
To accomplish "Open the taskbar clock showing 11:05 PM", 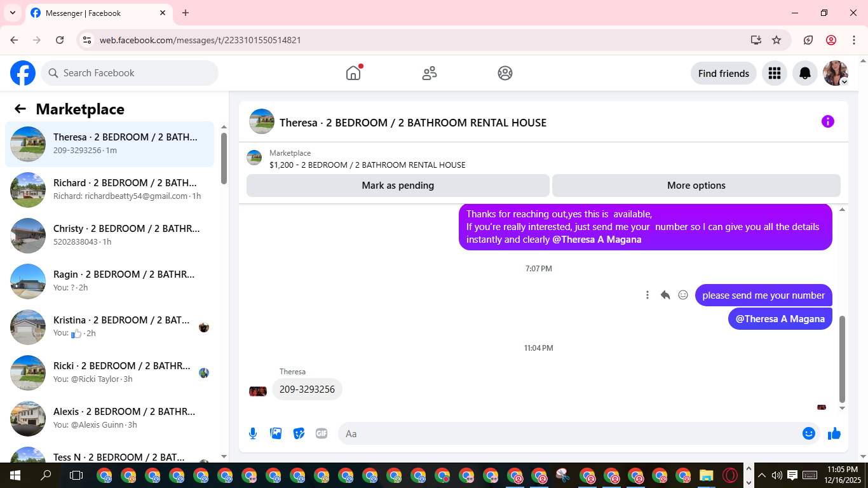I will (x=843, y=475).
